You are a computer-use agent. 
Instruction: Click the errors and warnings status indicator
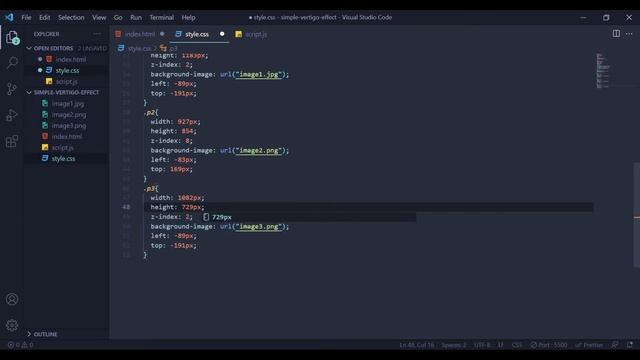[x=20, y=345]
